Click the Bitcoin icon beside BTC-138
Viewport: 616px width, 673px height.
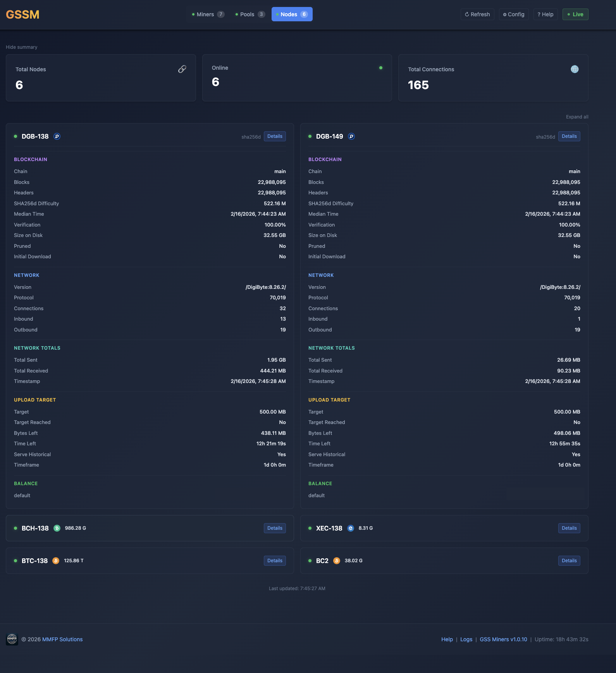point(56,561)
